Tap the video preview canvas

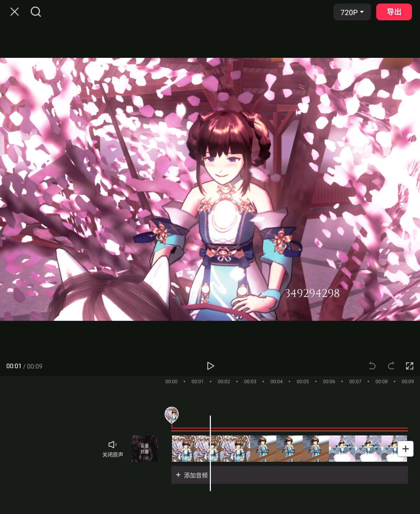click(x=210, y=189)
